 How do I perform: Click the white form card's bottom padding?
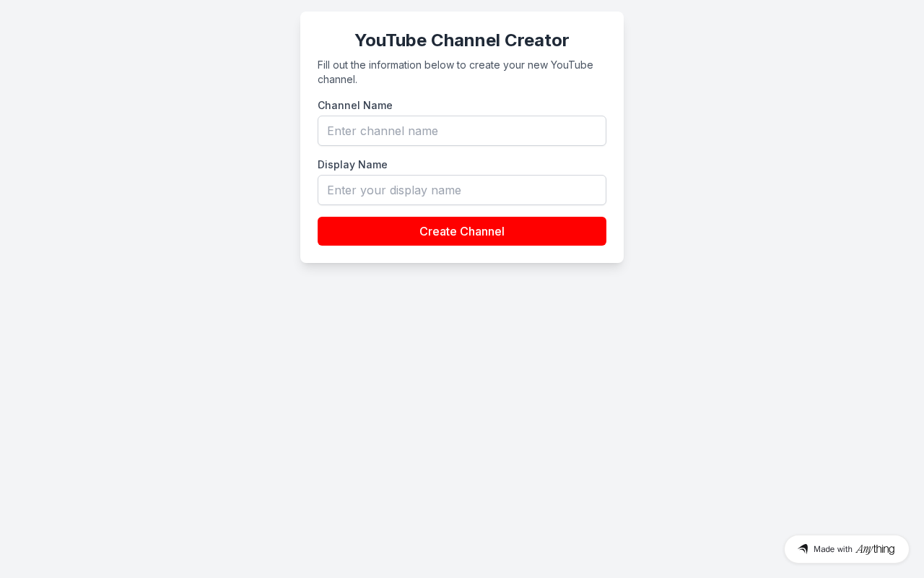[x=462, y=254]
